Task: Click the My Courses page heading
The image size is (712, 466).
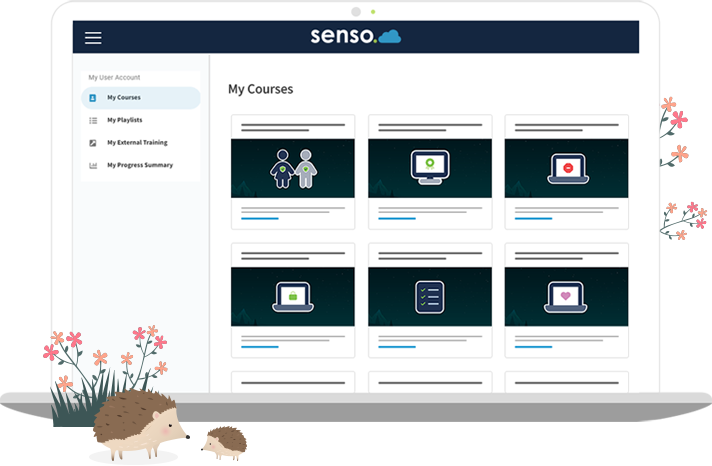Action: pyautogui.click(x=261, y=89)
